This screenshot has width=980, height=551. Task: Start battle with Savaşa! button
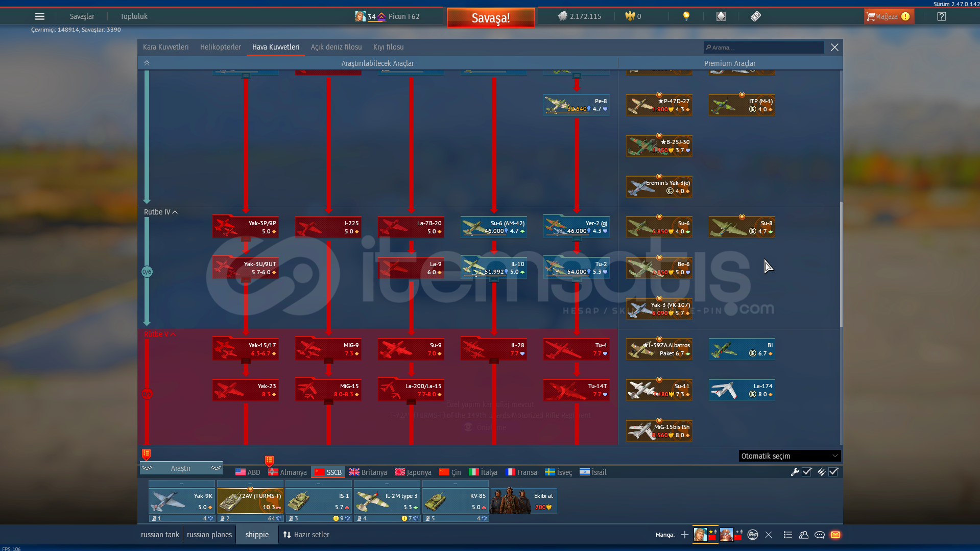point(490,18)
